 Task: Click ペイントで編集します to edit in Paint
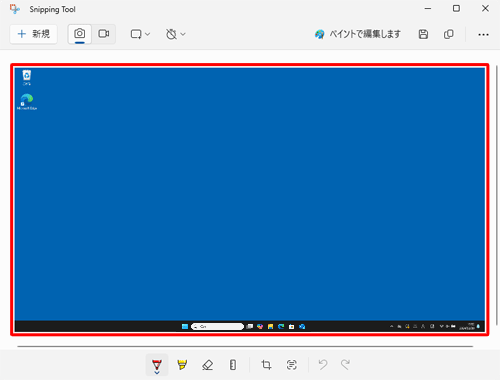[358, 34]
